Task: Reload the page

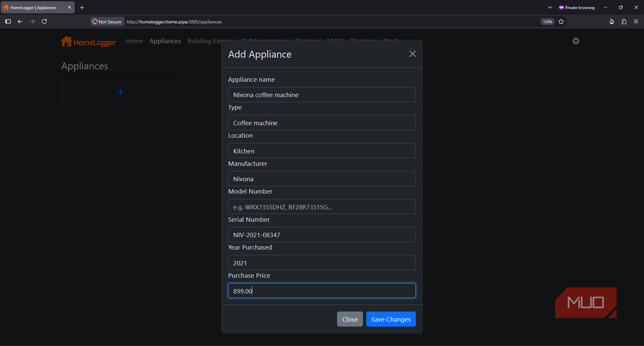Action: 44,21
